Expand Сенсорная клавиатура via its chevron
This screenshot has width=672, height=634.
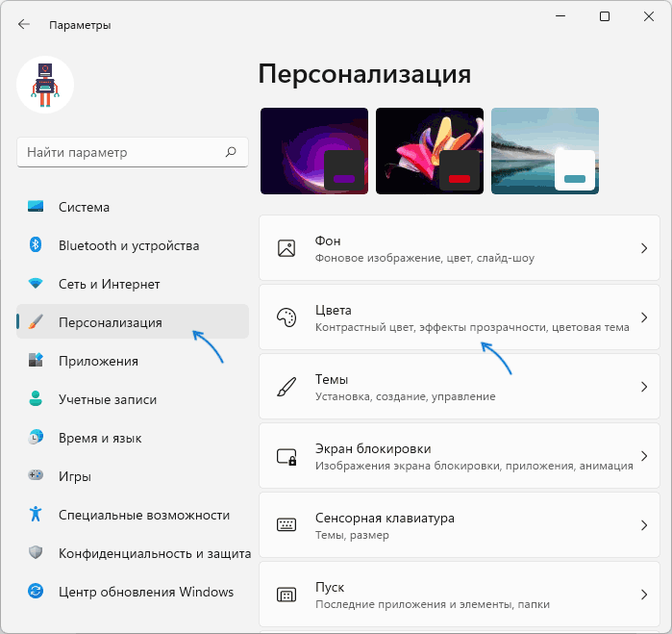(x=644, y=525)
